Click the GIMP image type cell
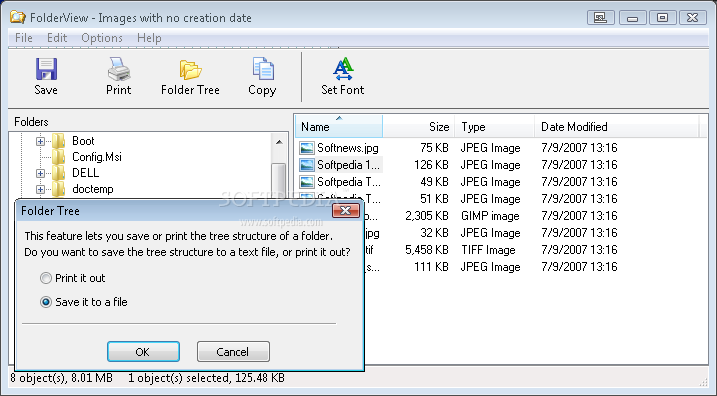 (x=490, y=215)
